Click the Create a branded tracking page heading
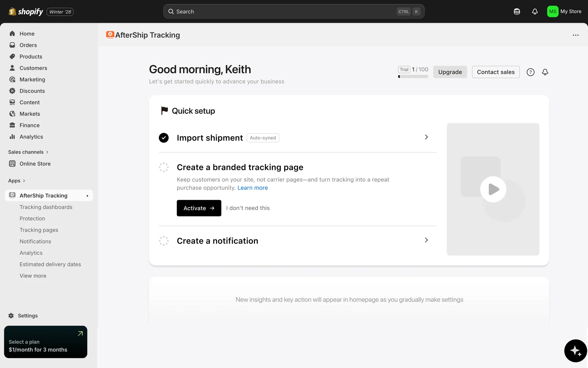The image size is (588, 368). point(240,167)
